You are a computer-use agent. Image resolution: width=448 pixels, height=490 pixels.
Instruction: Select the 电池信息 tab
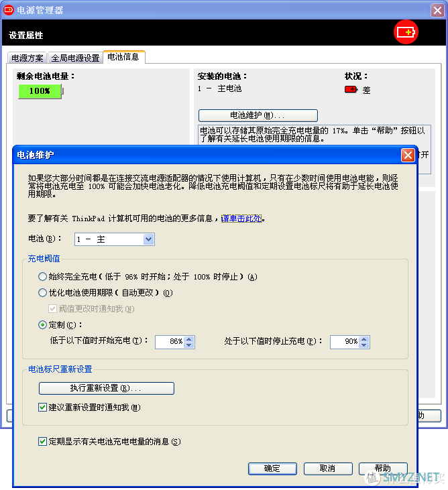(123, 57)
